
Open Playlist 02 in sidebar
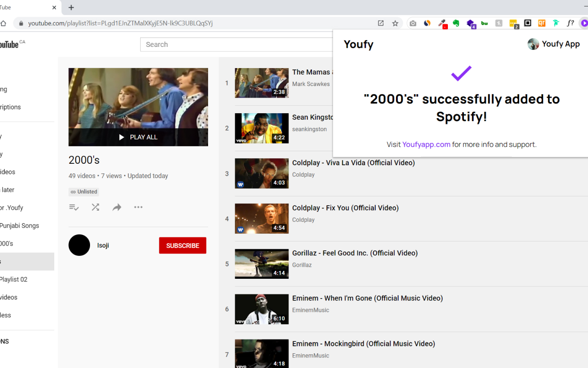(14, 280)
